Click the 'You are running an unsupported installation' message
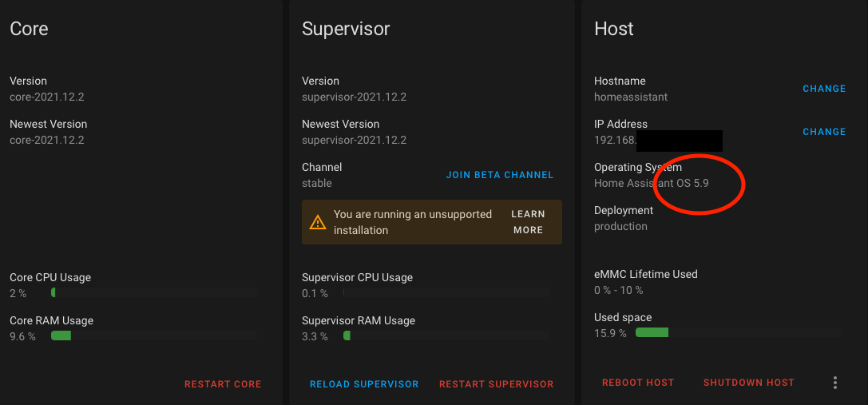 [412, 222]
